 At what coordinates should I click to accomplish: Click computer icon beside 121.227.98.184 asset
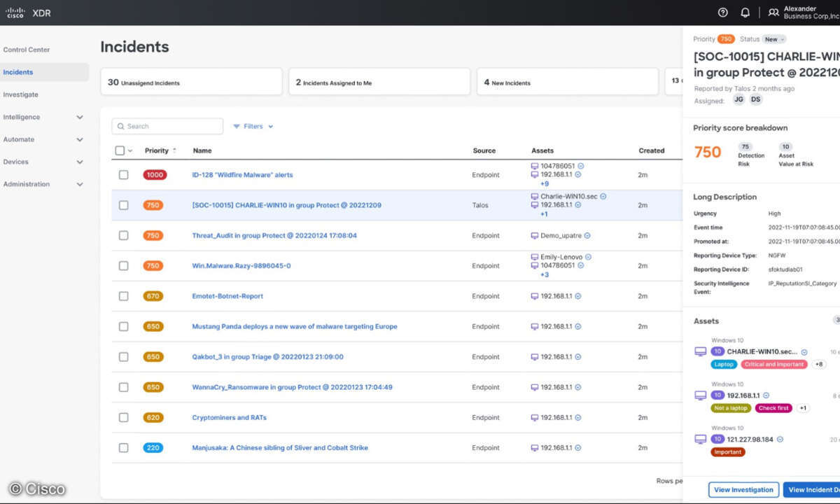point(700,439)
